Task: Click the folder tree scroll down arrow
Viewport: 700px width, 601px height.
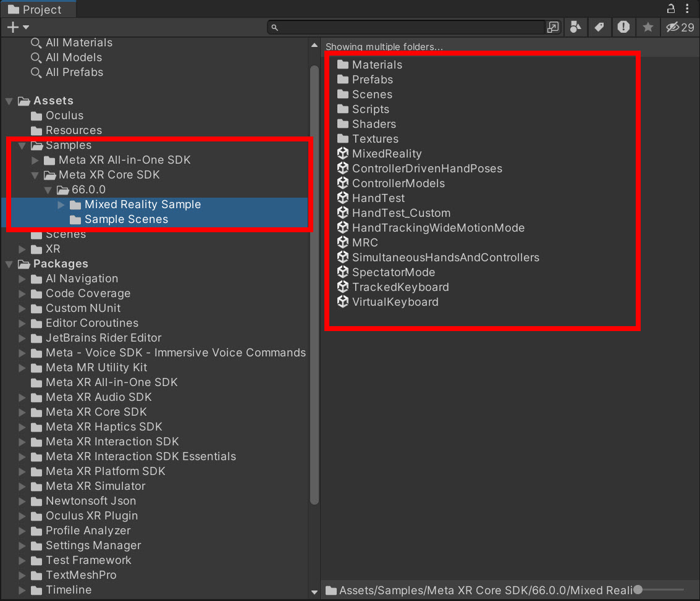Action: point(314,592)
